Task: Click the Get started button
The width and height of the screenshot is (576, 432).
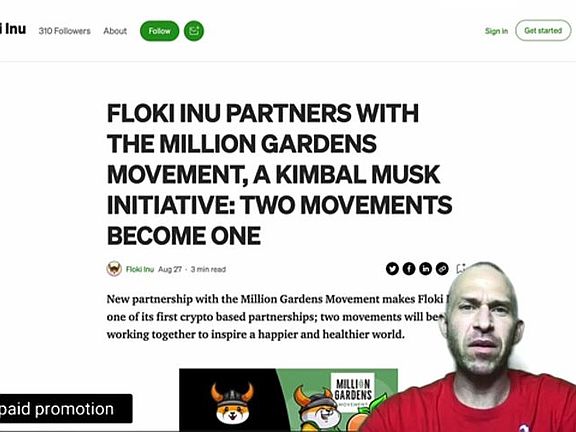Action: pos(543,30)
